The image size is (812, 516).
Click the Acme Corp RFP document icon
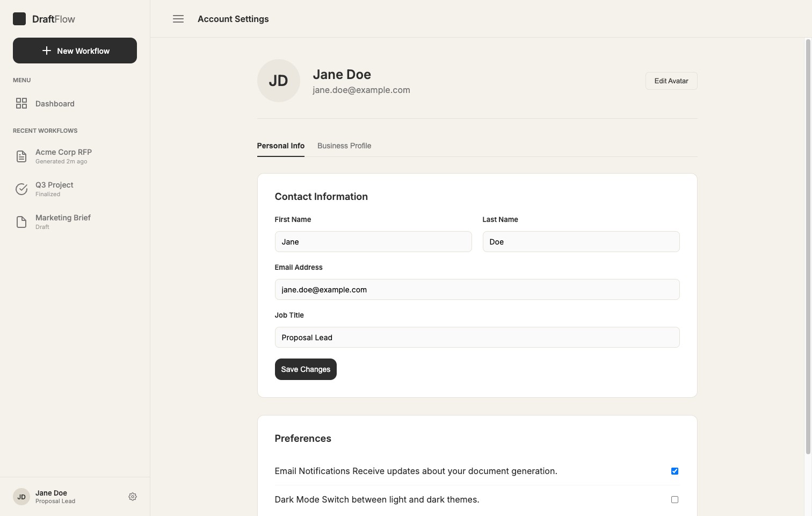[x=21, y=156]
